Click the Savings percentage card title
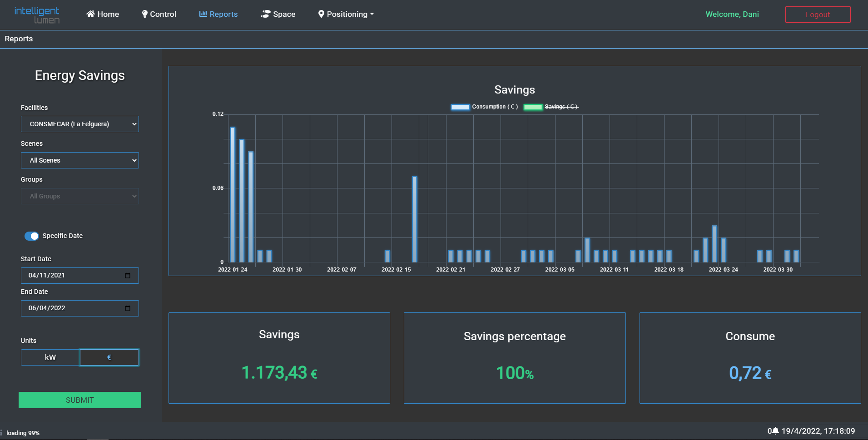The height and width of the screenshot is (440, 868). pos(515,336)
